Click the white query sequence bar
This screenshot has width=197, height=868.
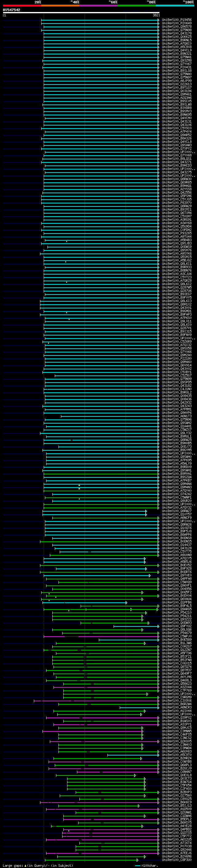point(81,13)
